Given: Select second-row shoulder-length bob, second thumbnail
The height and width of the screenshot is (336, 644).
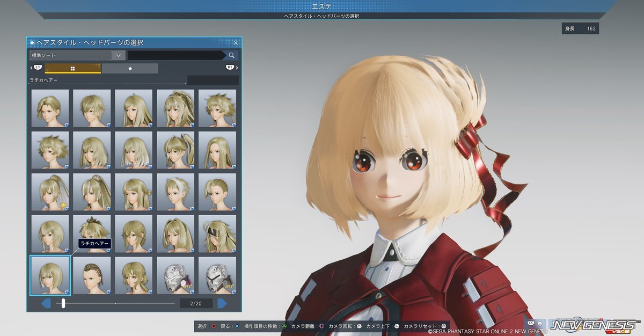Looking at the screenshot, I should pyautogui.click(x=92, y=150).
